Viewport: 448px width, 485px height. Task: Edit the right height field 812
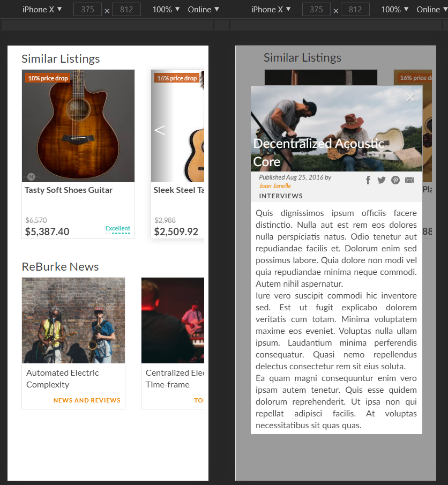point(355,10)
